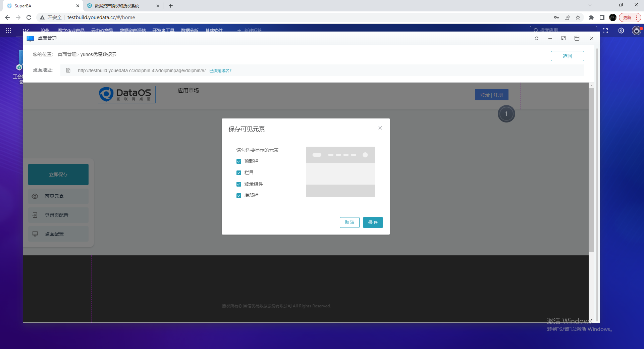The image size is (644, 349).
Task: Open the password key icon
Action: [x=556, y=17]
